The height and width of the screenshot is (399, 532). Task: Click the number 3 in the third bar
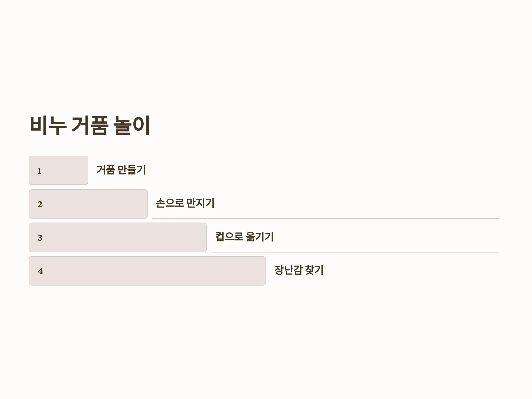coord(40,238)
